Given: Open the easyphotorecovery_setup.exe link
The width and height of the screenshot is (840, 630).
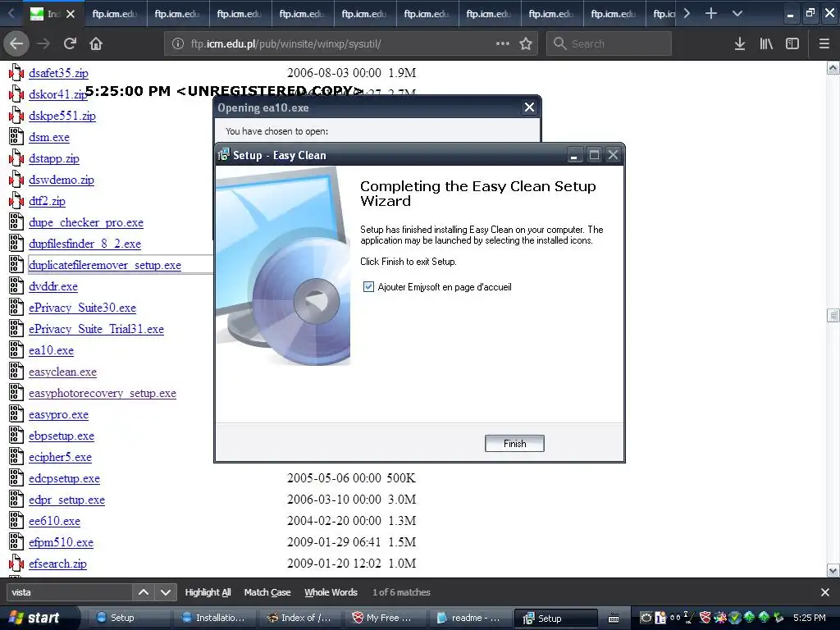Looking at the screenshot, I should pyautogui.click(x=103, y=393).
